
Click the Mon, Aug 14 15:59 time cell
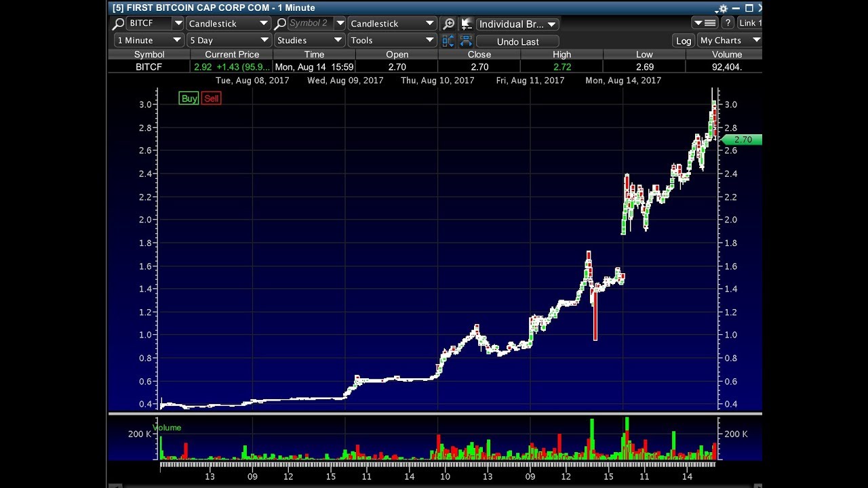click(x=314, y=66)
